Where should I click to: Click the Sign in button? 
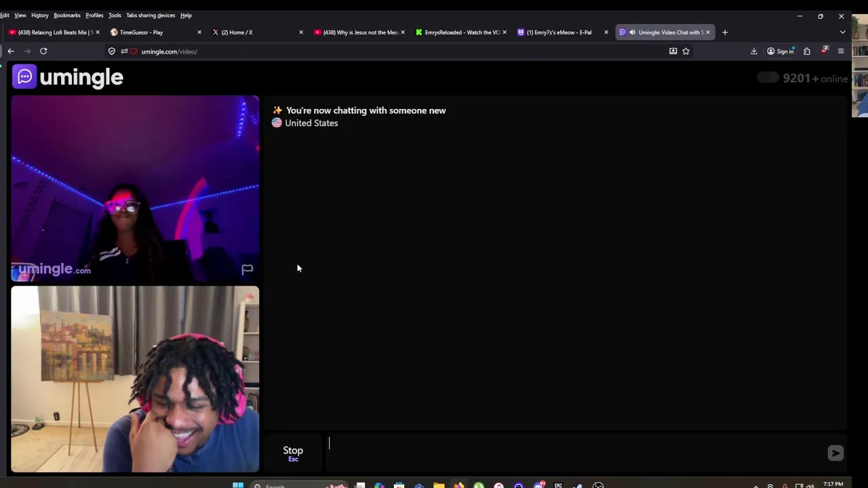click(781, 51)
